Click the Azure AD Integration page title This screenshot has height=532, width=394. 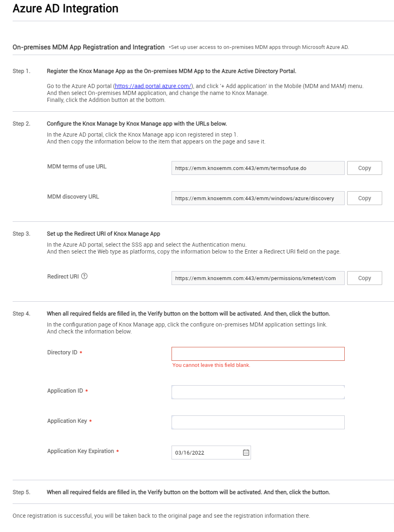tap(66, 9)
